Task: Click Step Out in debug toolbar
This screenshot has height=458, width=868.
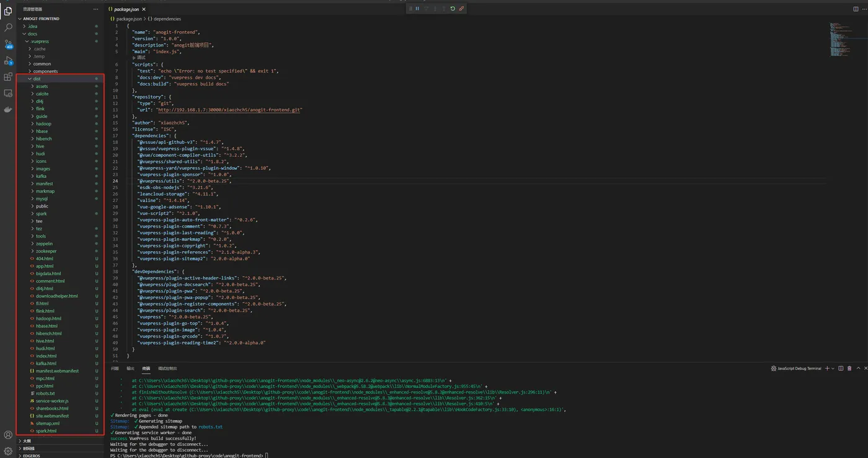Action: [444, 9]
